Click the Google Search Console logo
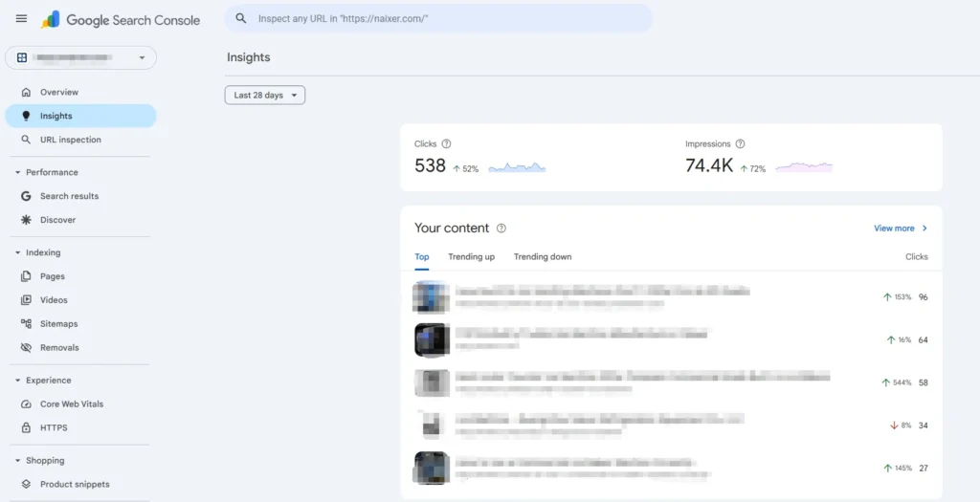This screenshot has width=980, height=502. [121, 19]
